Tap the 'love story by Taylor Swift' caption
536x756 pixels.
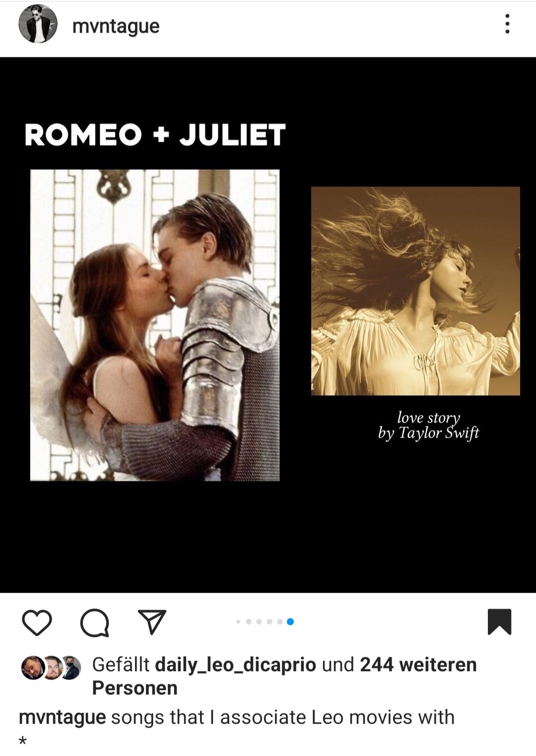click(428, 425)
